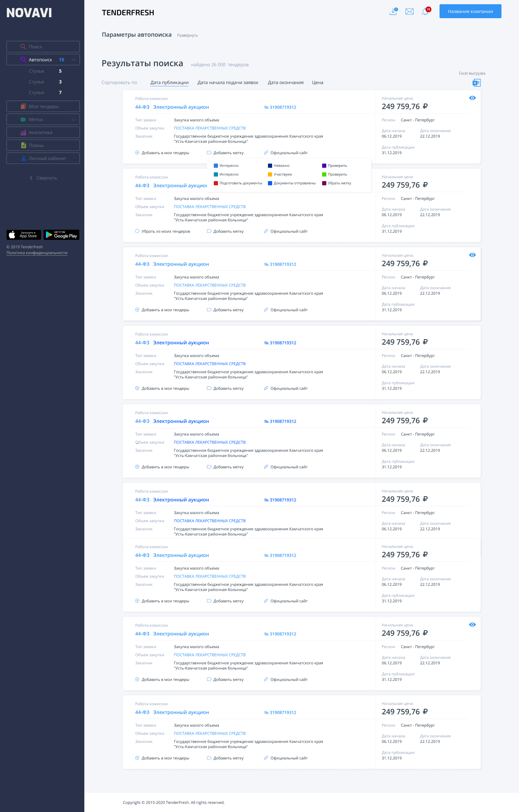Click the найдено 26 000 тендеров text
The height and width of the screenshot is (812, 519).
220,65
